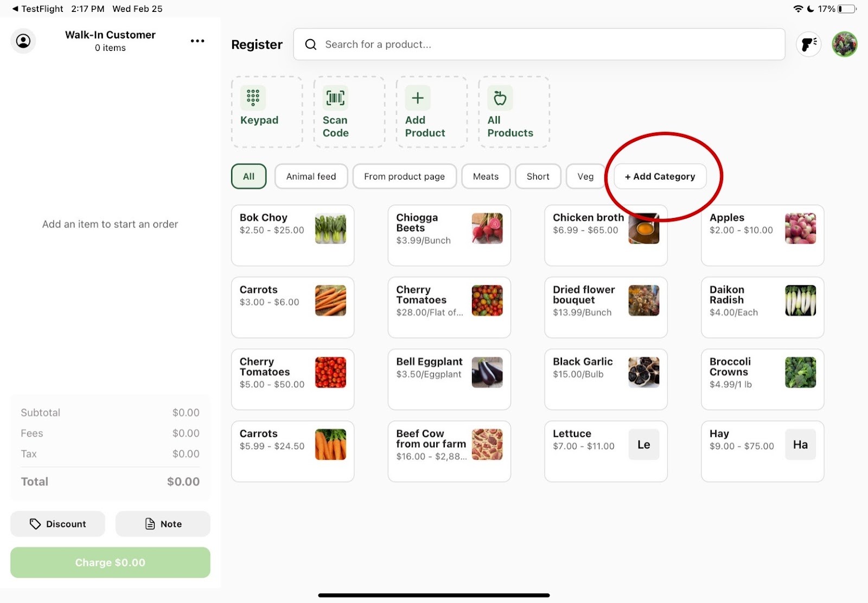
Task: Tap the Scan Code barcode icon
Action: click(335, 98)
